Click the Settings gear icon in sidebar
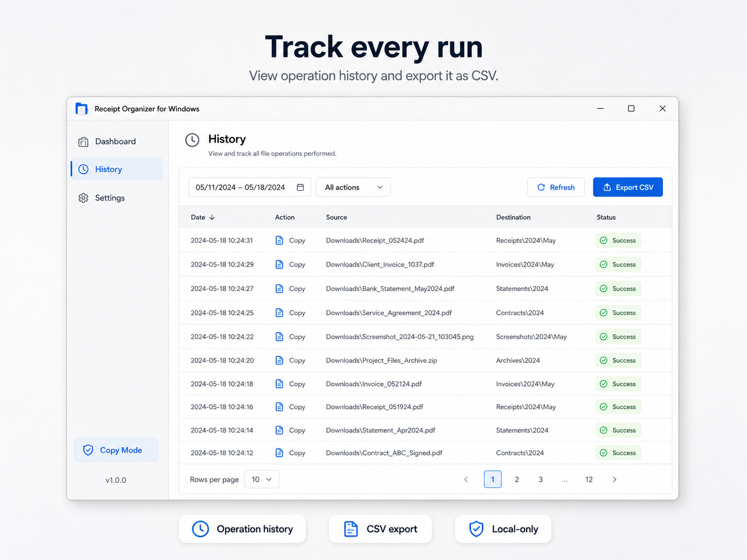747x560 pixels. click(x=83, y=198)
